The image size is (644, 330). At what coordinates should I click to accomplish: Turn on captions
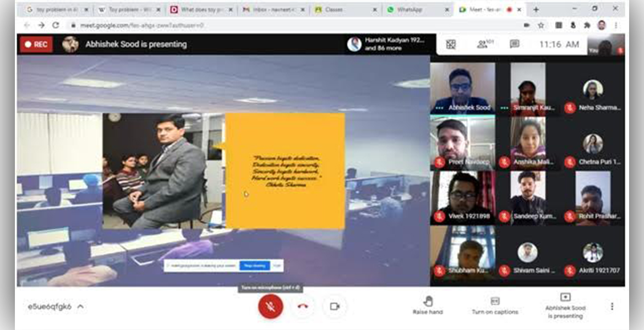[x=495, y=306]
